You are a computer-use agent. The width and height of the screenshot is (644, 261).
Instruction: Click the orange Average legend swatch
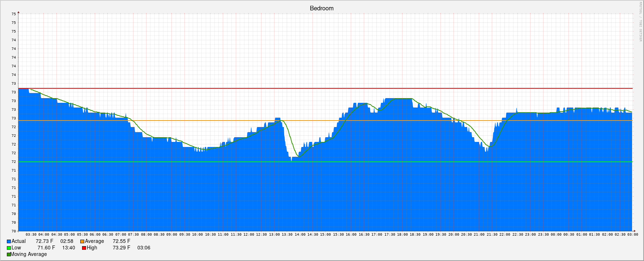coord(82,241)
